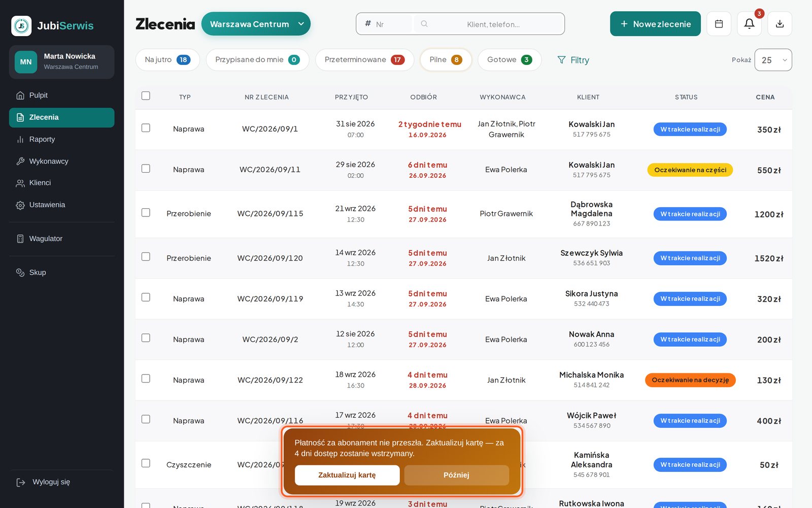
Task: Toggle the select-all header checkbox
Action: 146,96
